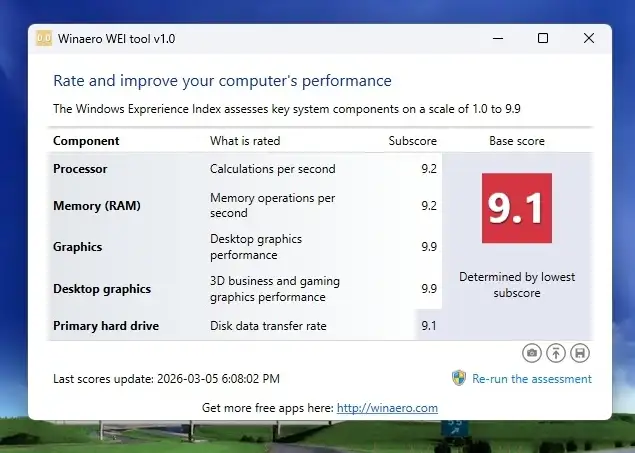Click the Memory (RAM) subscore 9.2
This screenshot has width=635, height=453.
429,206
